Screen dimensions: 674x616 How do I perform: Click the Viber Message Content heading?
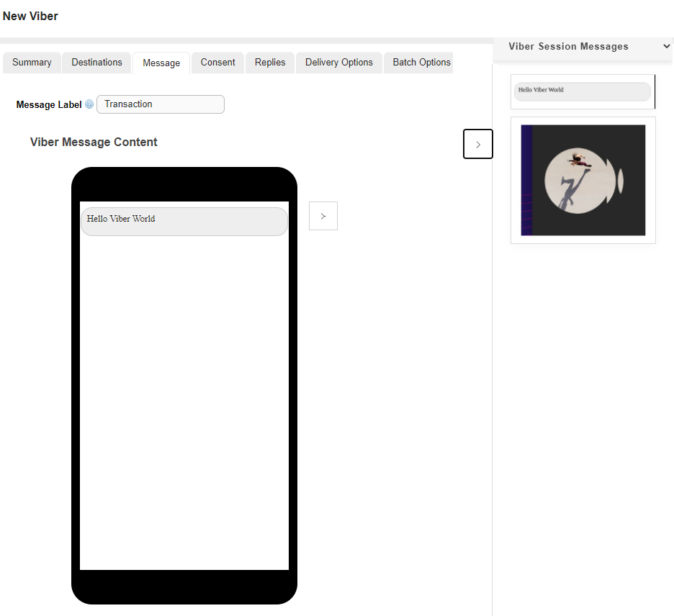point(94,142)
